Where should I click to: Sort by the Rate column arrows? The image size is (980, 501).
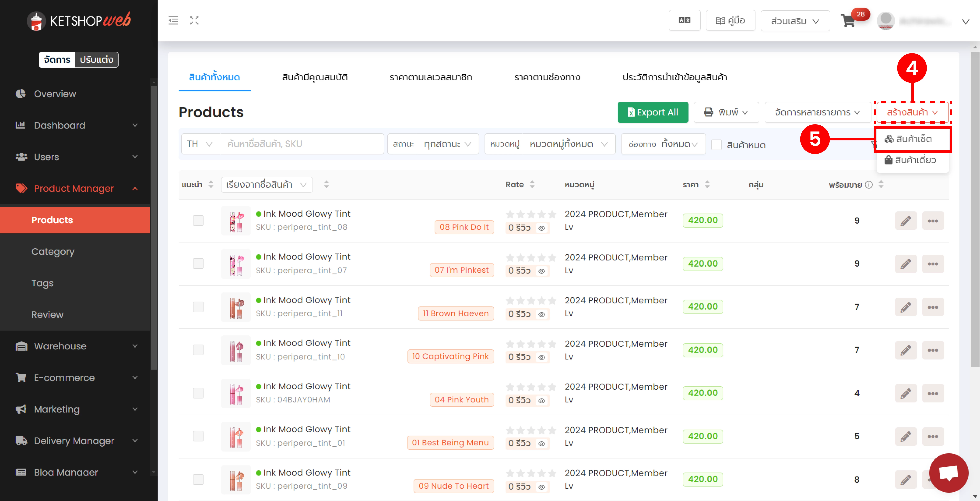(x=532, y=185)
